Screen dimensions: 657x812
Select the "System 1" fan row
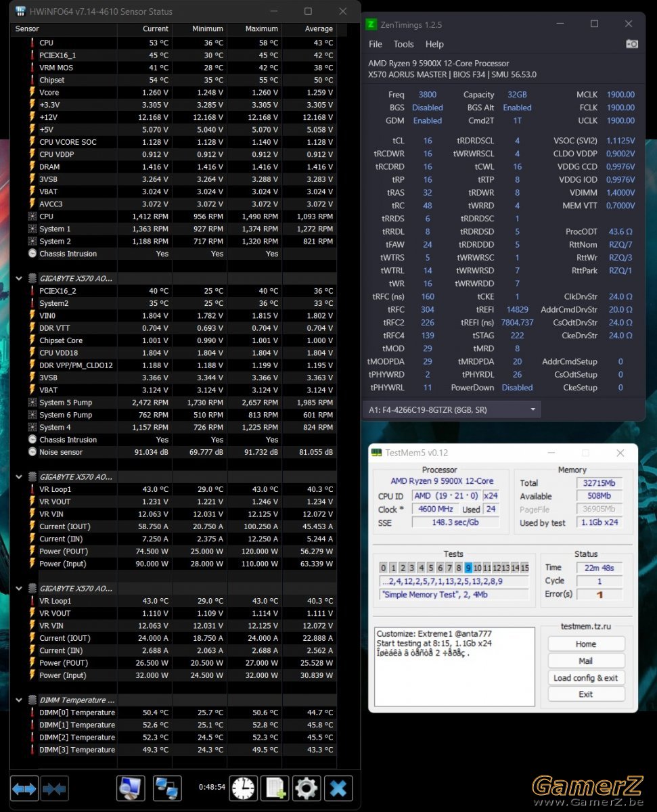(175, 229)
